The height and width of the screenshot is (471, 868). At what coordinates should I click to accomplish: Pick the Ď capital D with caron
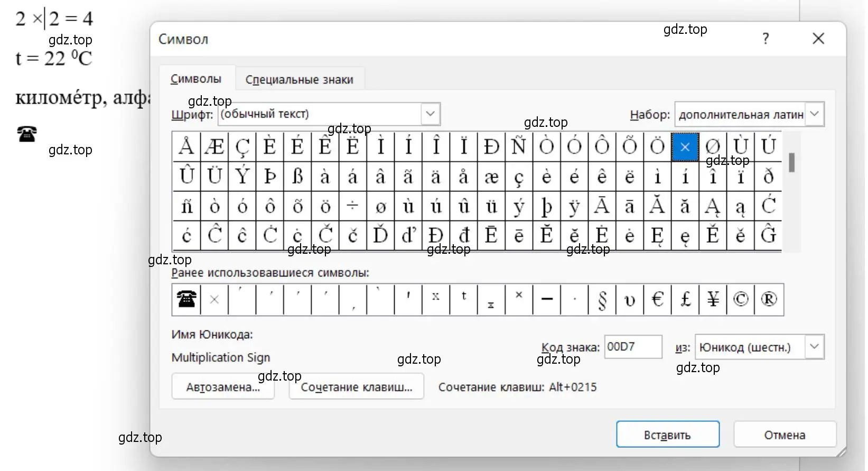pos(380,236)
